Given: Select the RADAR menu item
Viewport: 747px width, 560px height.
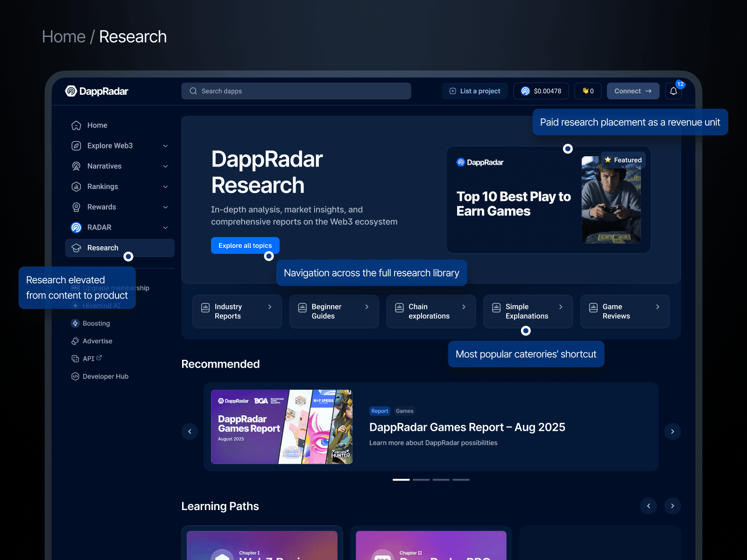Looking at the screenshot, I should [x=120, y=227].
